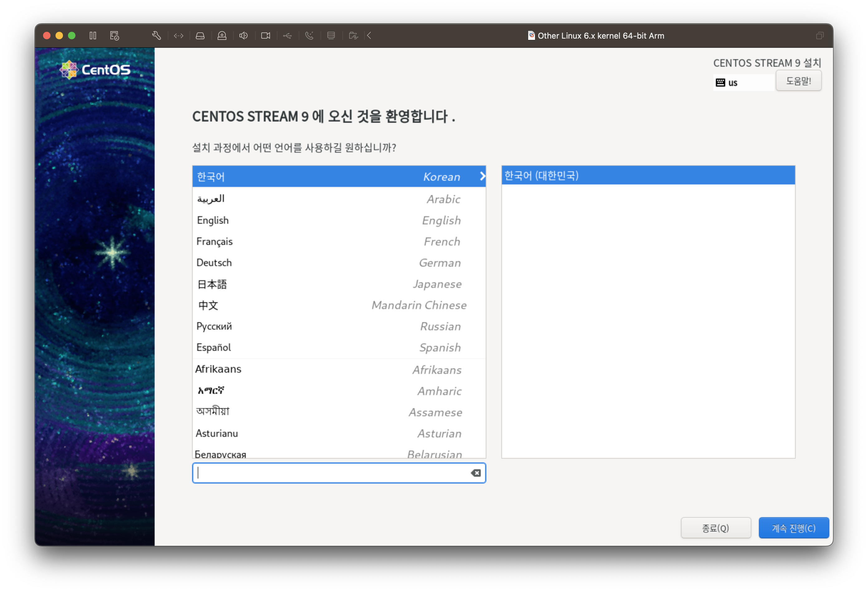Click the camera device icon
Viewport: 868px width, 592px height.
pyautogui.click(x=266, y=36)
